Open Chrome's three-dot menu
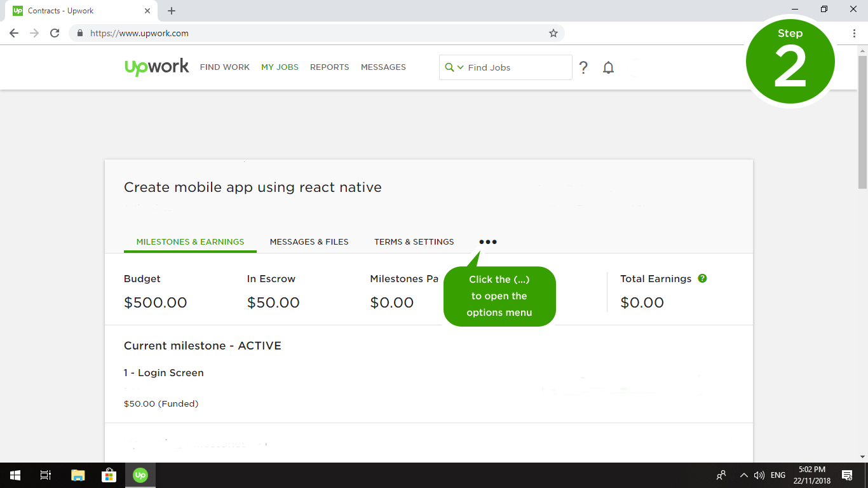The height and width of the screenshot is (488, 868). [854, 33]
